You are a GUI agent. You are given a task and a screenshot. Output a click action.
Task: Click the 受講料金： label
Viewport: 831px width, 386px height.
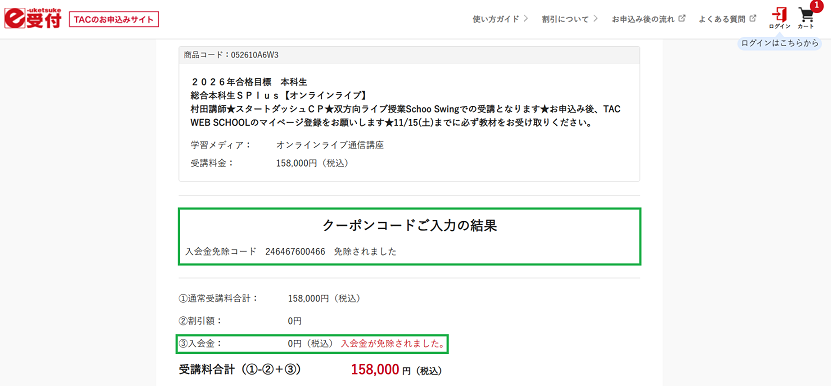pyautogui.click(x=212, y=163)
